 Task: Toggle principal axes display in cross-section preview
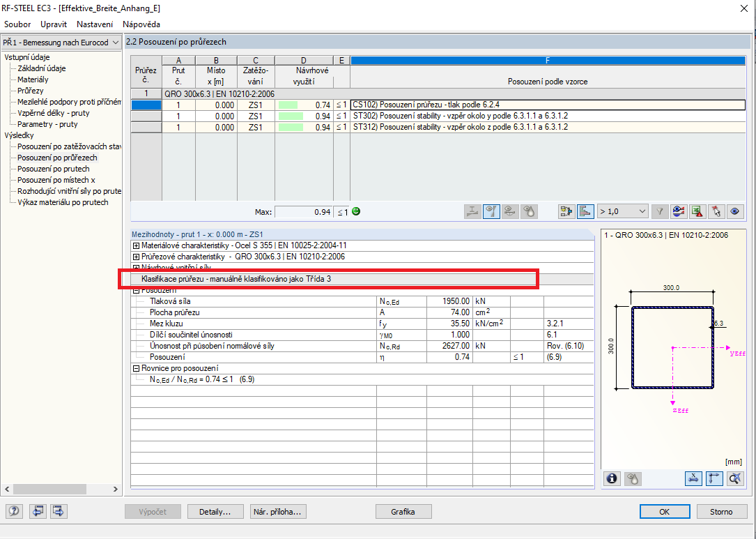[x=714, y=478]
